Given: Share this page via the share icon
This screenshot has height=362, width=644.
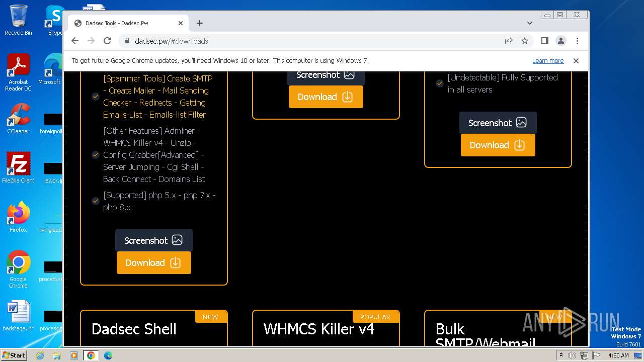Looking at the screenshot, I should 509,41.
